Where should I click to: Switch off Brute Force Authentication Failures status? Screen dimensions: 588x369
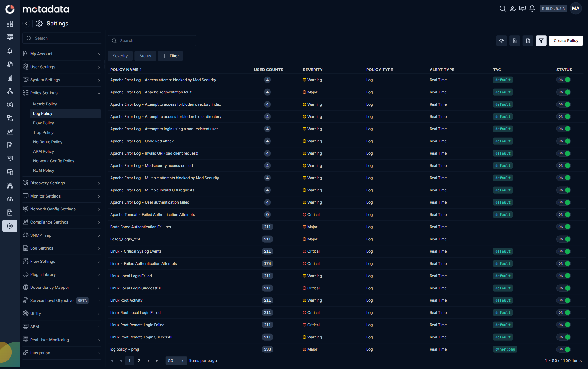[x=563, y=227]
